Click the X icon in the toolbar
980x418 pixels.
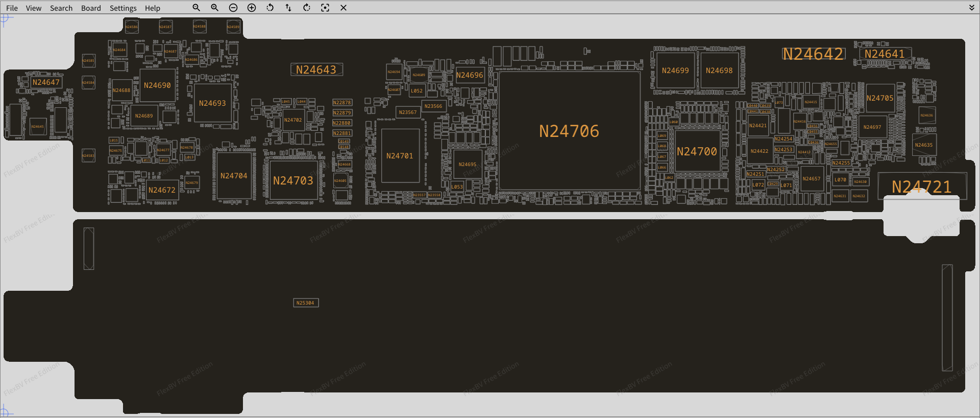344,8
